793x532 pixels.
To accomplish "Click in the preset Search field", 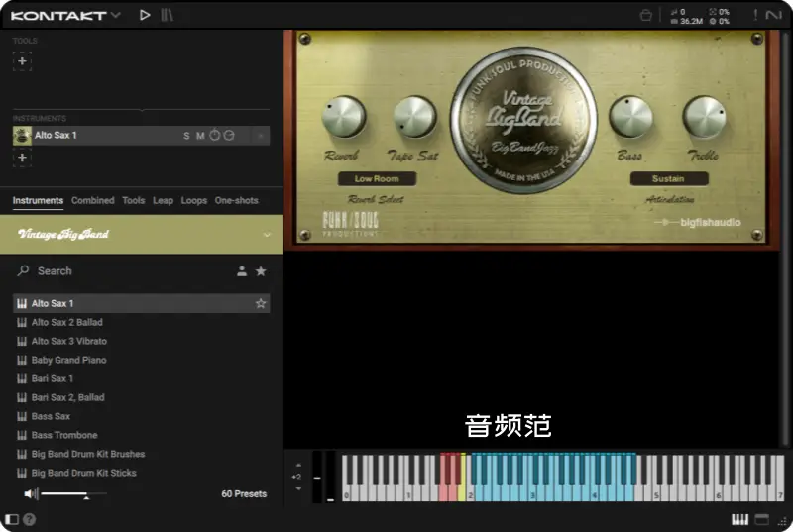I will tap(119, 271).
